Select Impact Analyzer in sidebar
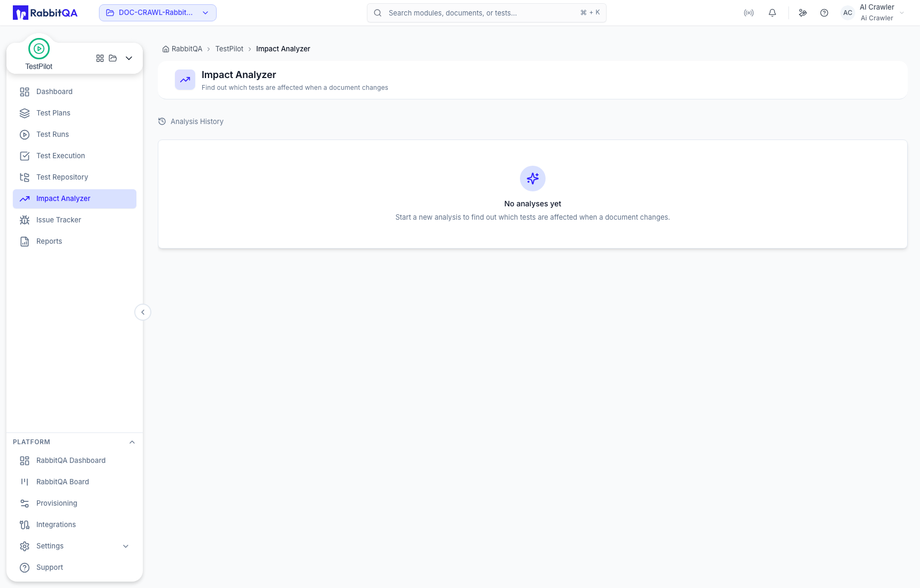 pos(74,199)
